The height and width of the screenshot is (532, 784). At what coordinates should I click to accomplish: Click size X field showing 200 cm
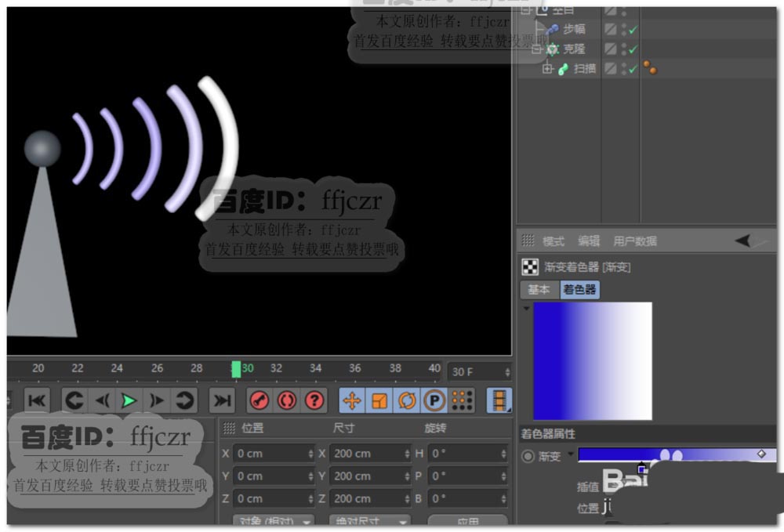tap(371, 454)
